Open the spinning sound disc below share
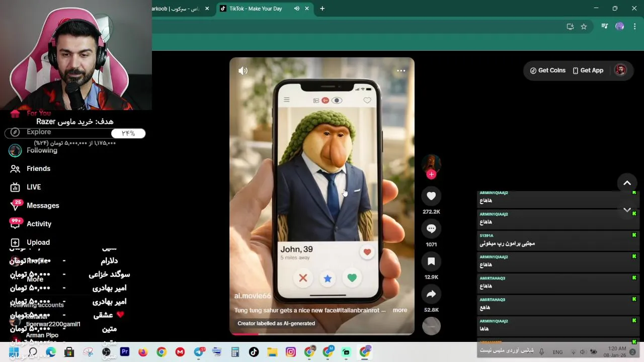 click(431, 327)
